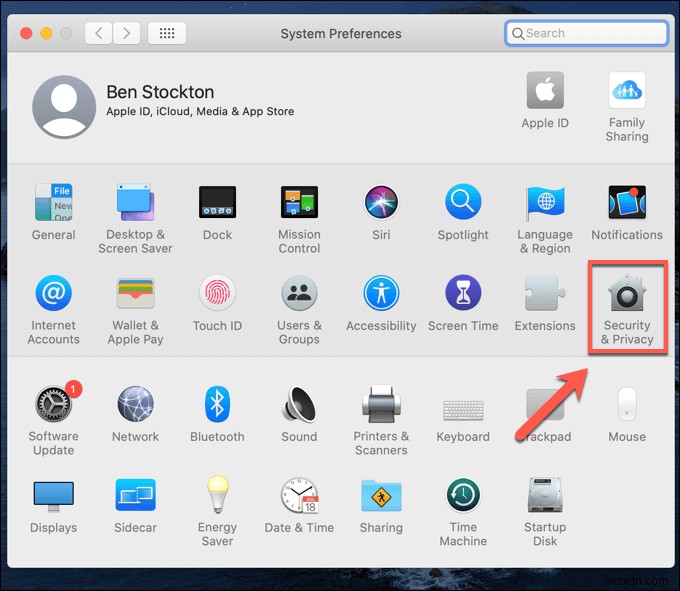Click the Search field
Viewport: 680px width, 591px height.
click(586, 33)
